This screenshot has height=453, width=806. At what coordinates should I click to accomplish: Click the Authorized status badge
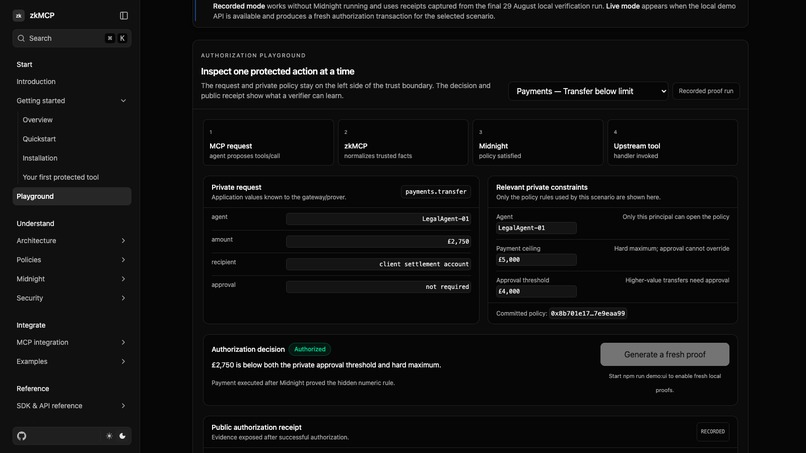tap(309, 349)
